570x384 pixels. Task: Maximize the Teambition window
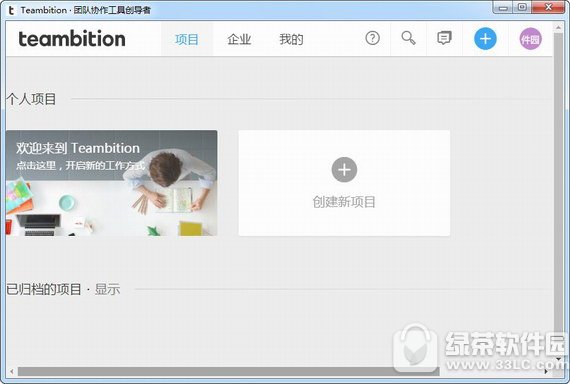point(522,8)
